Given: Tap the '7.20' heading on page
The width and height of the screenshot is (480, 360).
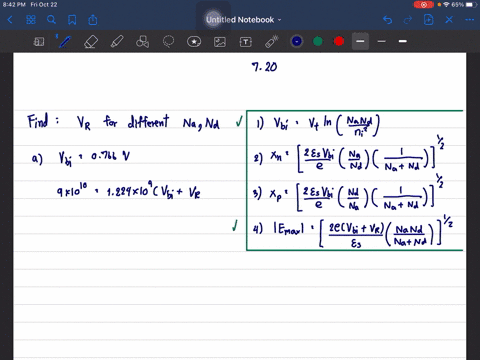Looking at the screenshot, I should 264,67.
